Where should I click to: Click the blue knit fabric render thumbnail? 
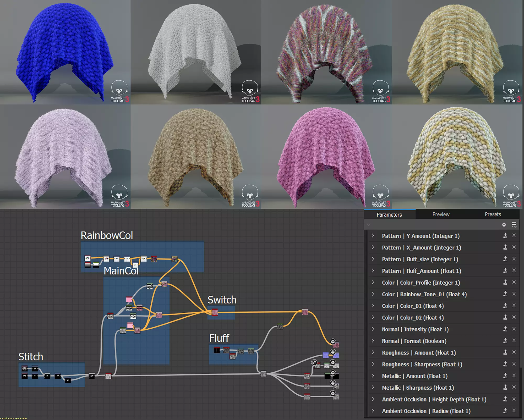[x=65, y=52]
